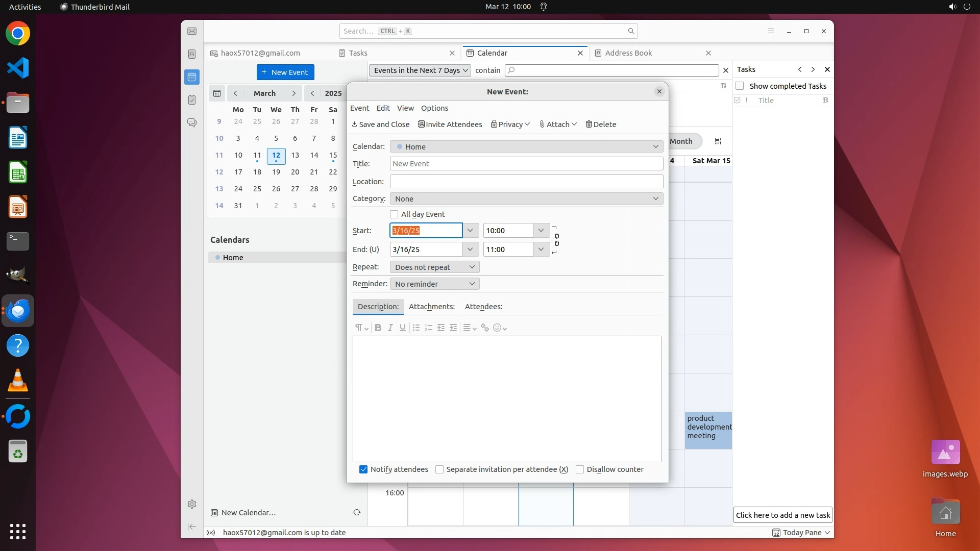The height and width of the screenshot is (551, 980).
Task: Open the Repeat dropdown
Action: click(x=434, y=267)
